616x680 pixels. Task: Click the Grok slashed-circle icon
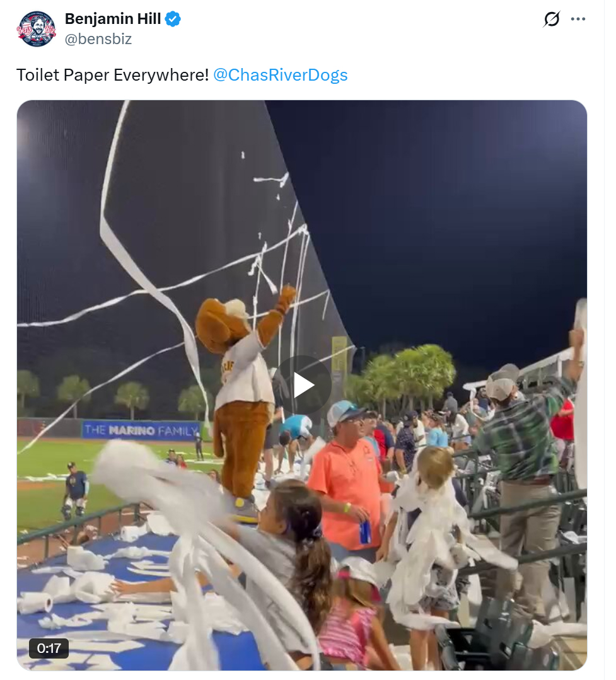tap(551, 20)
